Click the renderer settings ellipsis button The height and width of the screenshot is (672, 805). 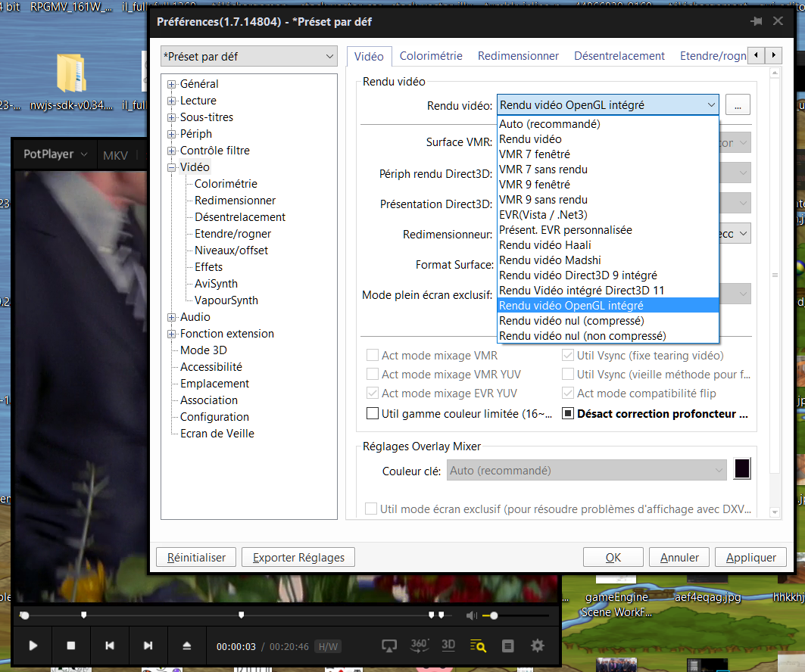pos(738,105)
